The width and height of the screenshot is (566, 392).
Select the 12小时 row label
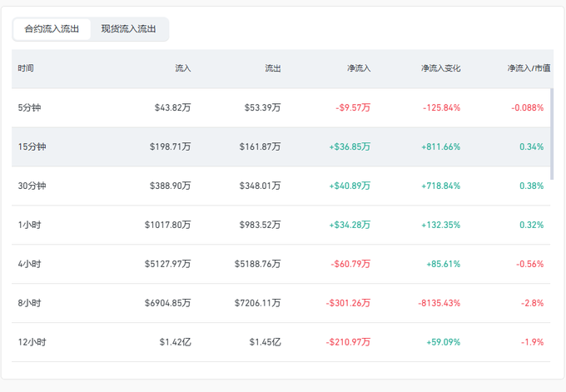(x=32, y=342)
